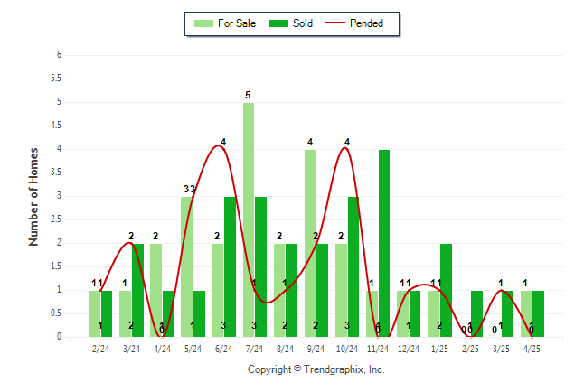
Task: Click the 11/24 Sold bar
Action: coord(384,244)
